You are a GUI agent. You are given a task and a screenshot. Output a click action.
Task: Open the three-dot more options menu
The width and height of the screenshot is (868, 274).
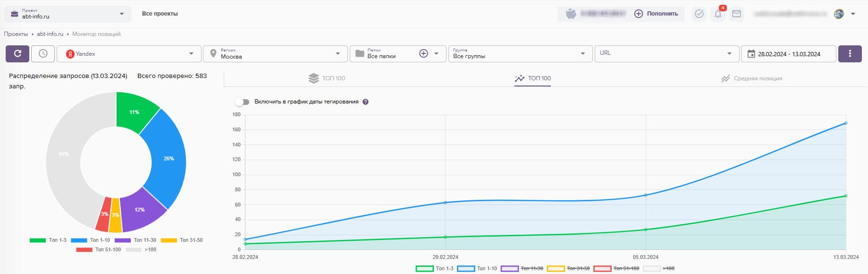click(x=850, y=54)
